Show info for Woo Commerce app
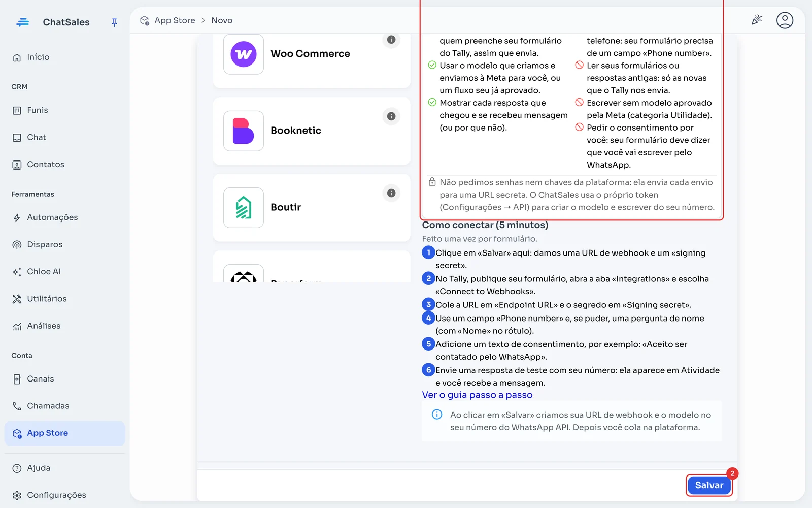Viewport: 812px width, 508px height. [391, 40]
